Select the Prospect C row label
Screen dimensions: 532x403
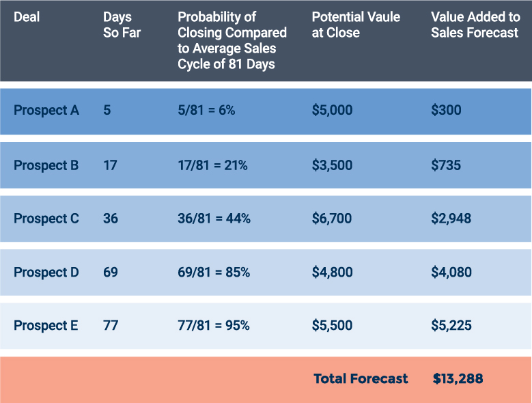click(46, 219)
